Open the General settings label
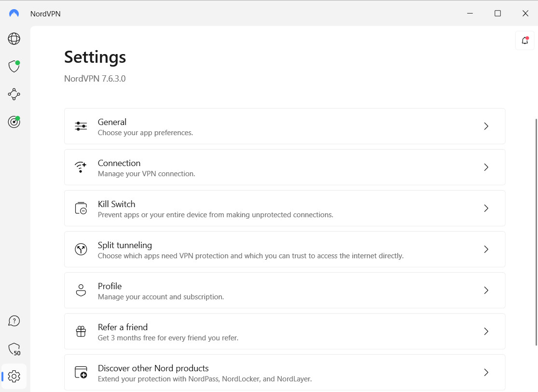The image size is (538, 392). coord(112,122)
